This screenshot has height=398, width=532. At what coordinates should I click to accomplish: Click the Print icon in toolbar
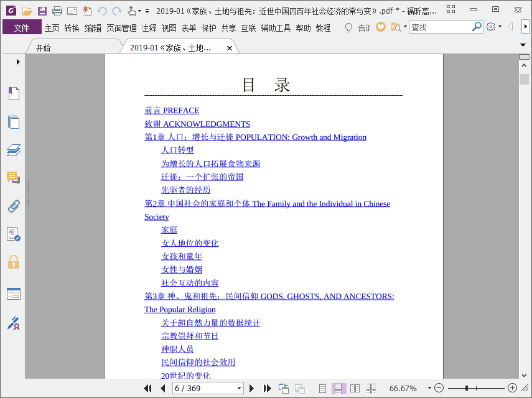coord(57,11)
